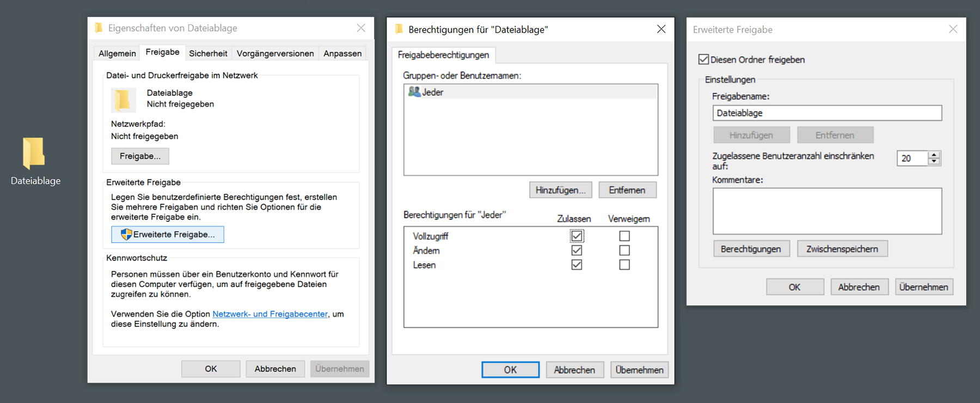Click the Freigabename input field
Image resolution: width=980 pixels, height=403 pixels.
coord(826,113)
